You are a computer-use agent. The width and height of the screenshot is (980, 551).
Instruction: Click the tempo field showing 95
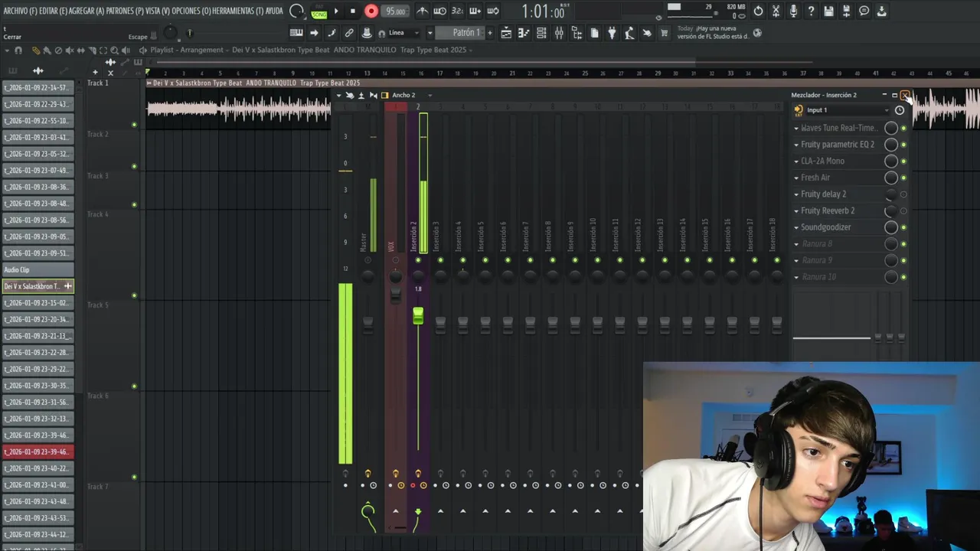[396, 11]
